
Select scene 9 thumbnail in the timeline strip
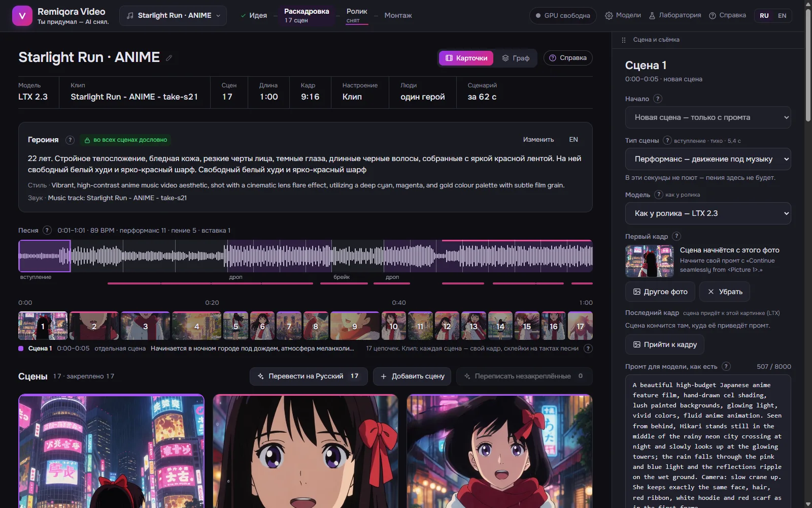pos(355,326)
